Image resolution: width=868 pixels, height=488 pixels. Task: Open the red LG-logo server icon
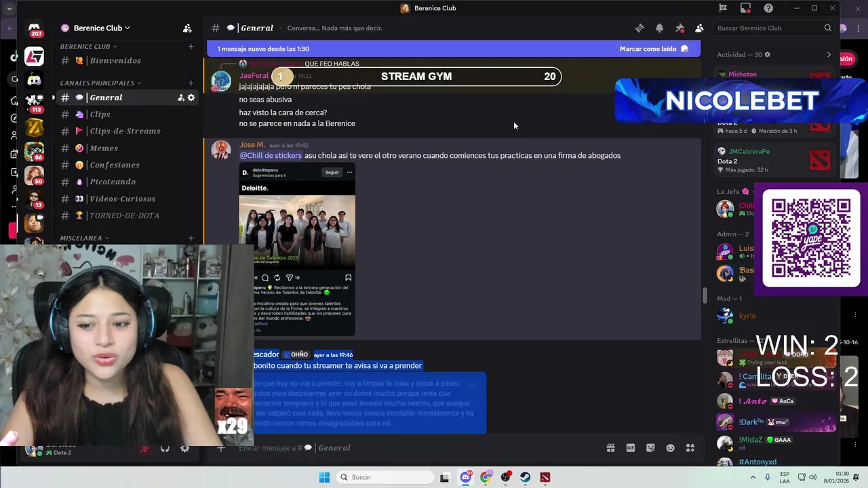34,56
